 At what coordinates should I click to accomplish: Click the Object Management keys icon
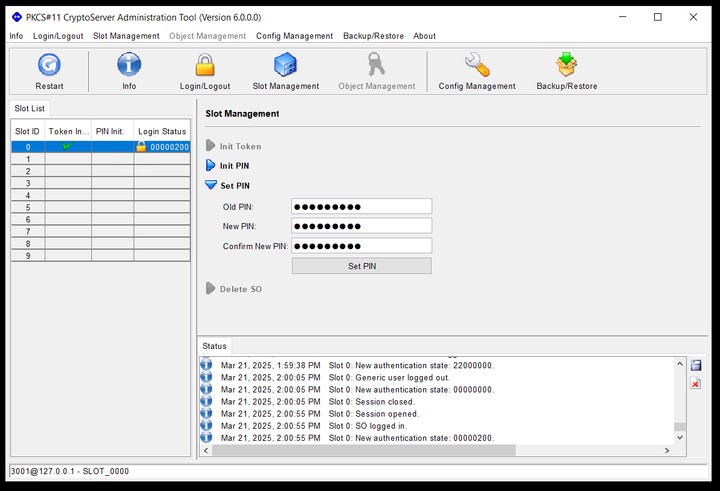(x=376, y=64)
